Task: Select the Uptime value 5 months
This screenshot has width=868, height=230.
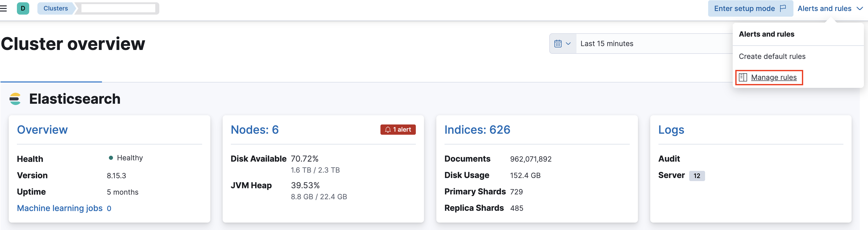Action: [x=123, y=192]
